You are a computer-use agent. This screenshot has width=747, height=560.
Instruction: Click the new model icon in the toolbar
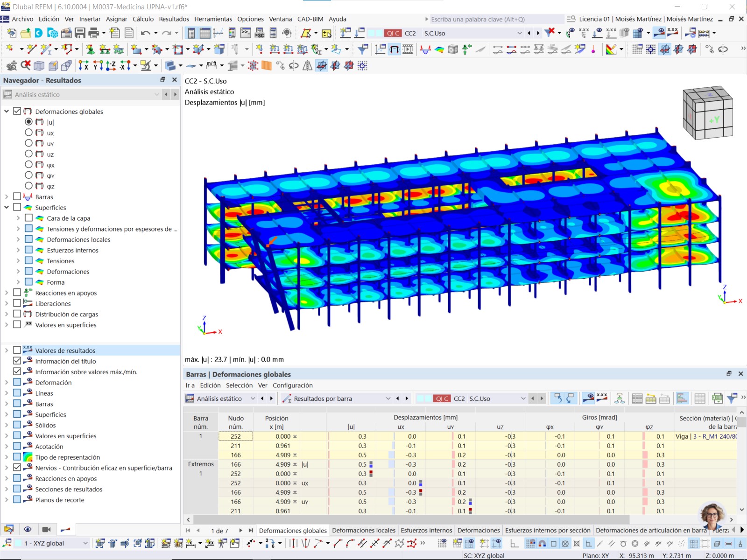[x=11, y=32]
